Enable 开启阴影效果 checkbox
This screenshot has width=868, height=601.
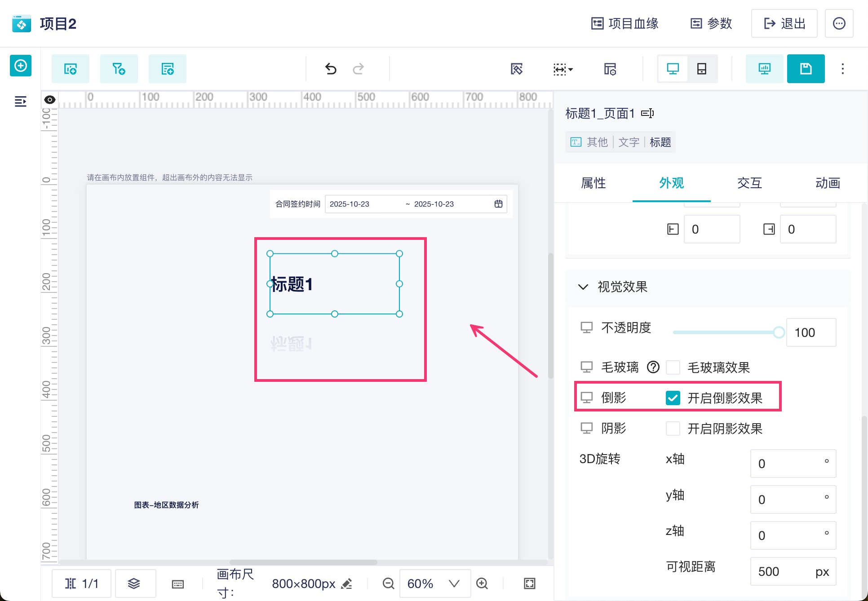[673, 429]
